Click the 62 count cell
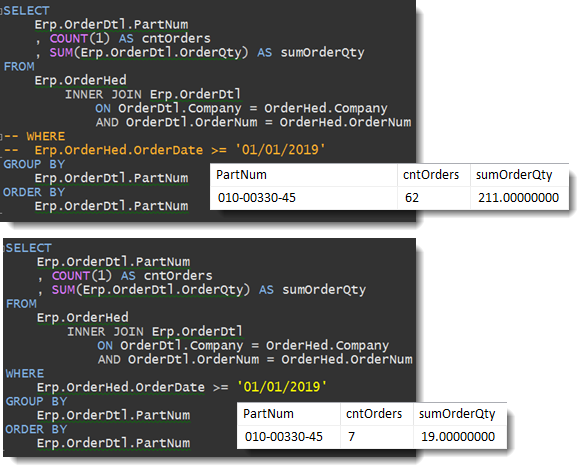Screen dimensions: 584x472 412,198
